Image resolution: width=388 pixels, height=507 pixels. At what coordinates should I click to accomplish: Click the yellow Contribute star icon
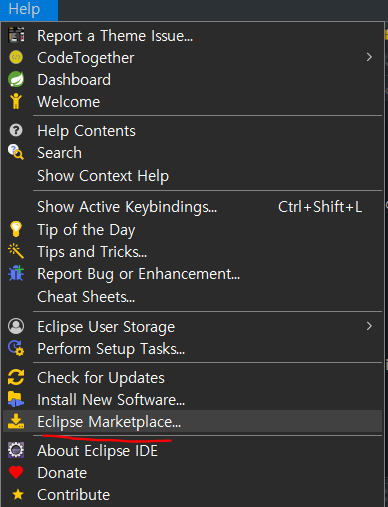[18, 495]
